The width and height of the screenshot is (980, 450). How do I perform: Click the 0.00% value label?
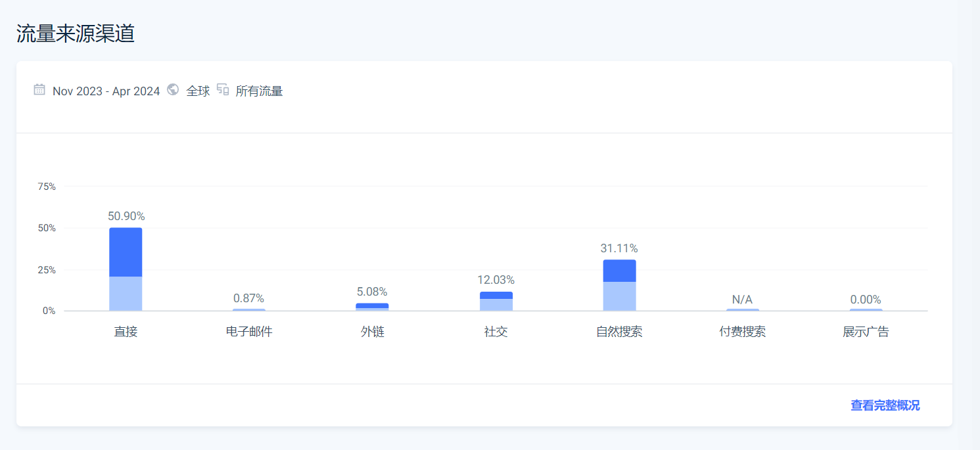pyautogui.click(x=866, y=300)
